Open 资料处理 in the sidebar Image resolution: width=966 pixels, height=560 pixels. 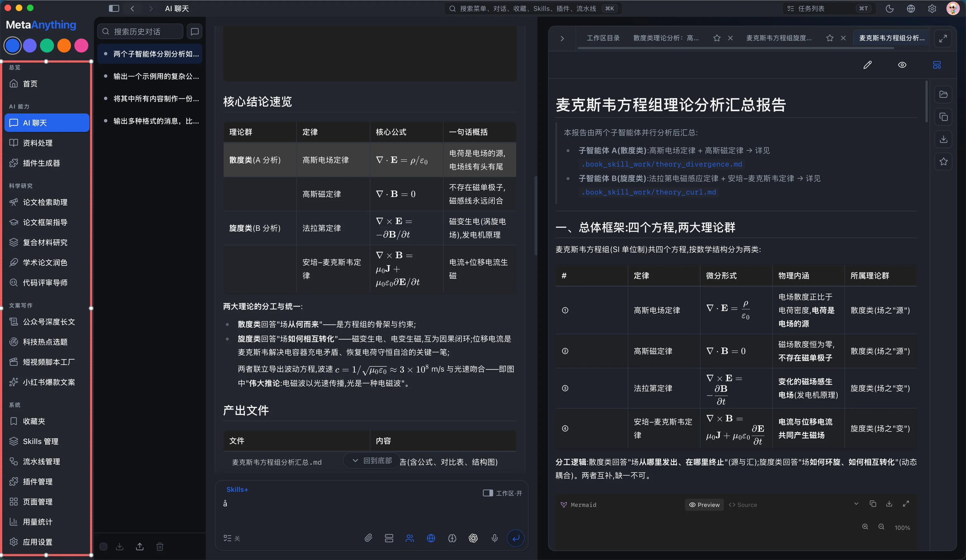point(47,143)
